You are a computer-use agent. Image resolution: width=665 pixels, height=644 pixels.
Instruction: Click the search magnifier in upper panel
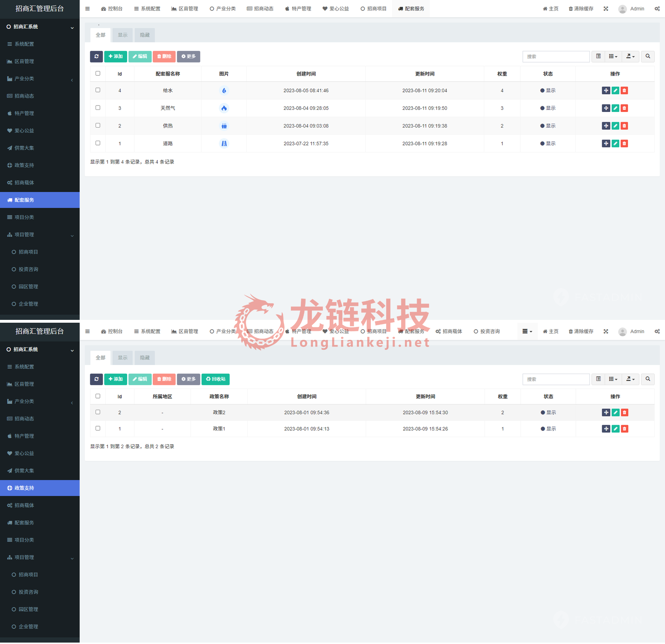pyautogui.click(x=648, y=56)
